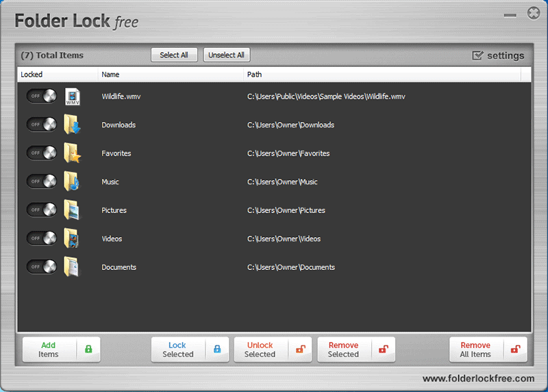Open the settings panel

498,56
